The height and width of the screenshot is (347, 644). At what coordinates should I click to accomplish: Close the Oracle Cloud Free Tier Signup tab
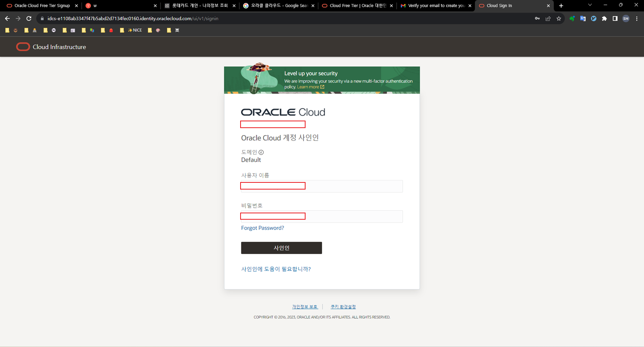point(76,6)
